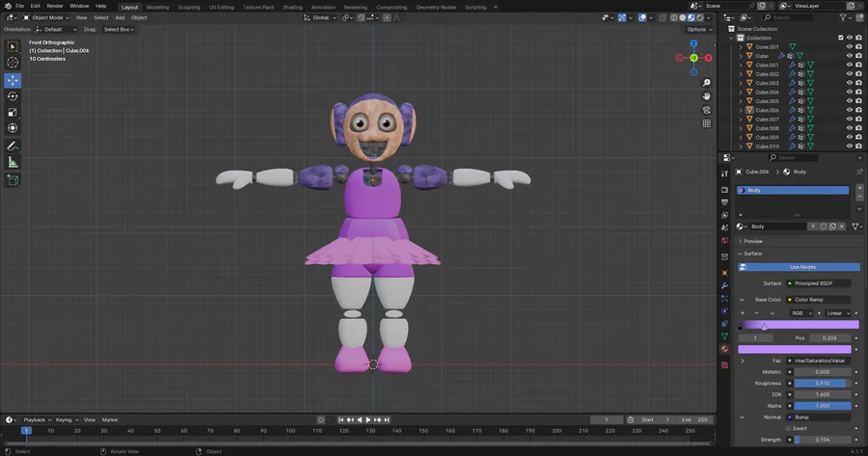Toggle eye visibility for Cube.010
The height and width of the screenshot is (456, 868).
(x=849, y=147)
